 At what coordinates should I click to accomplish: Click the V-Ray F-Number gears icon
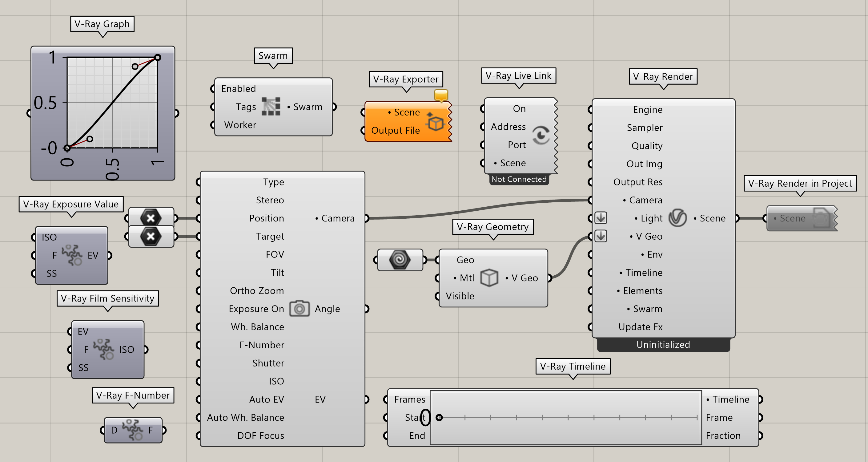[132, 430]
